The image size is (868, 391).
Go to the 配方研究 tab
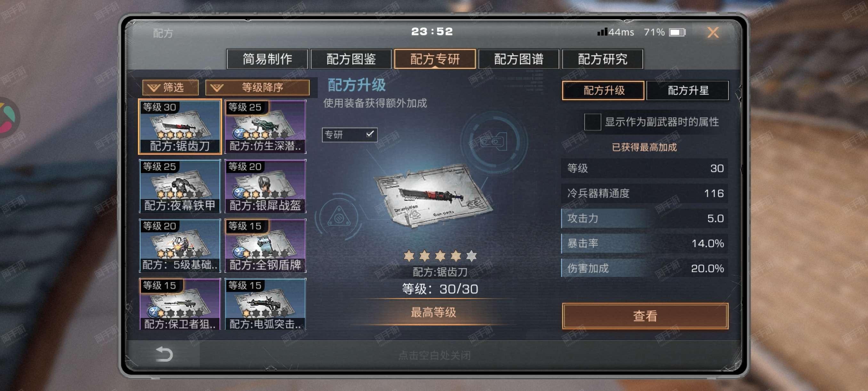point(602,59)
